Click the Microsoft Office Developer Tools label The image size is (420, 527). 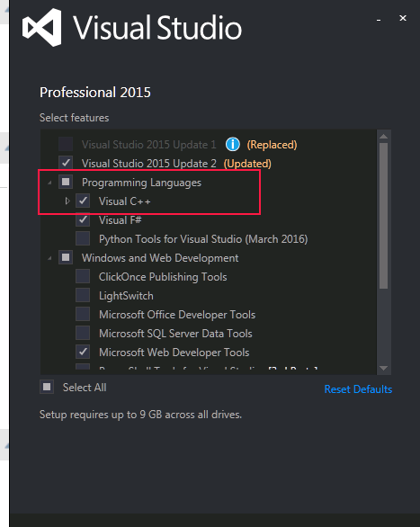click(x=177, y=315)
